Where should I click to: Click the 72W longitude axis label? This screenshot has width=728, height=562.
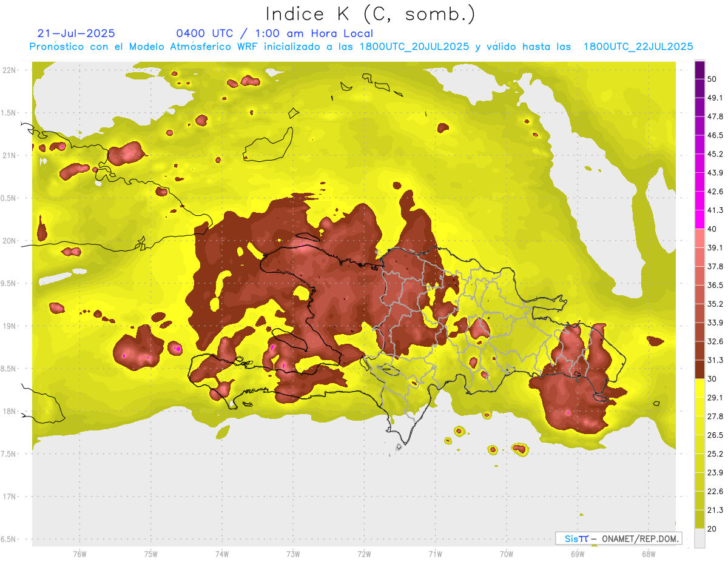point(364,554)
